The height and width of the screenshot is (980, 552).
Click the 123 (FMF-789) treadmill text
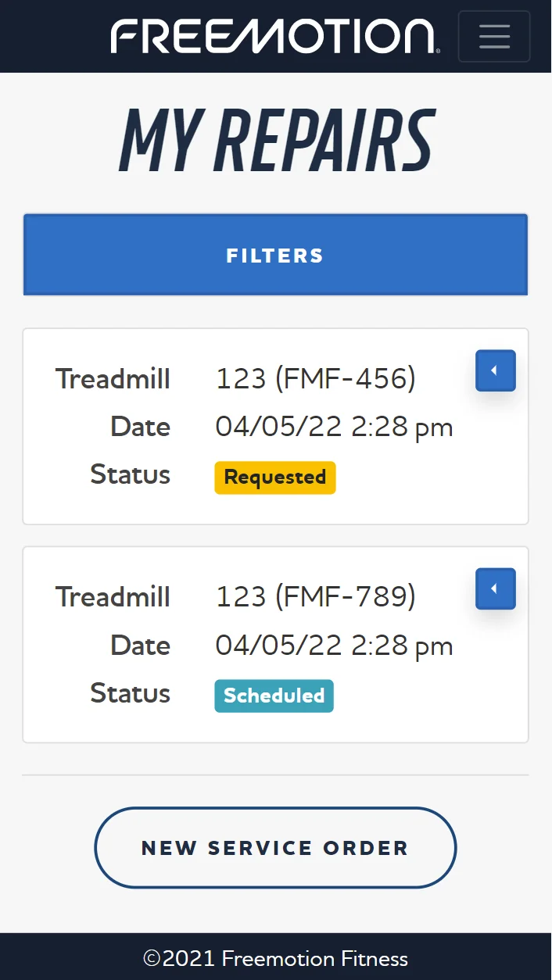coord(315,597)
